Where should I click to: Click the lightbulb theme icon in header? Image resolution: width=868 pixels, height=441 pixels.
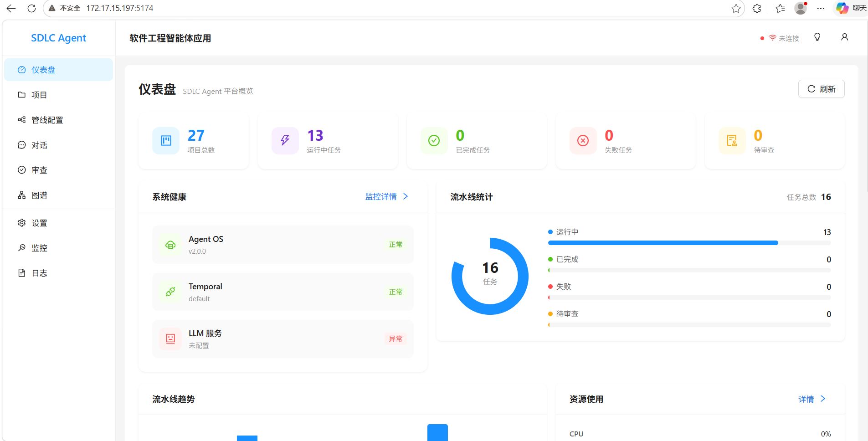817,37
